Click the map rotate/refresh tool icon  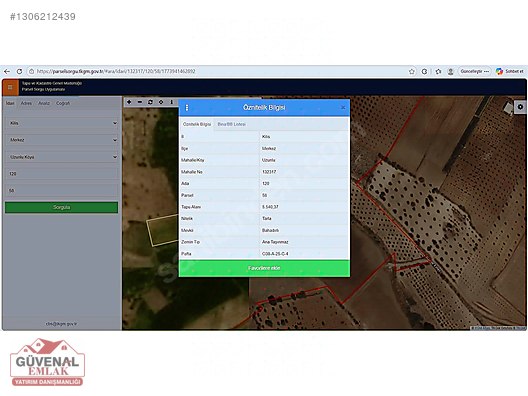tap(150, 102)
